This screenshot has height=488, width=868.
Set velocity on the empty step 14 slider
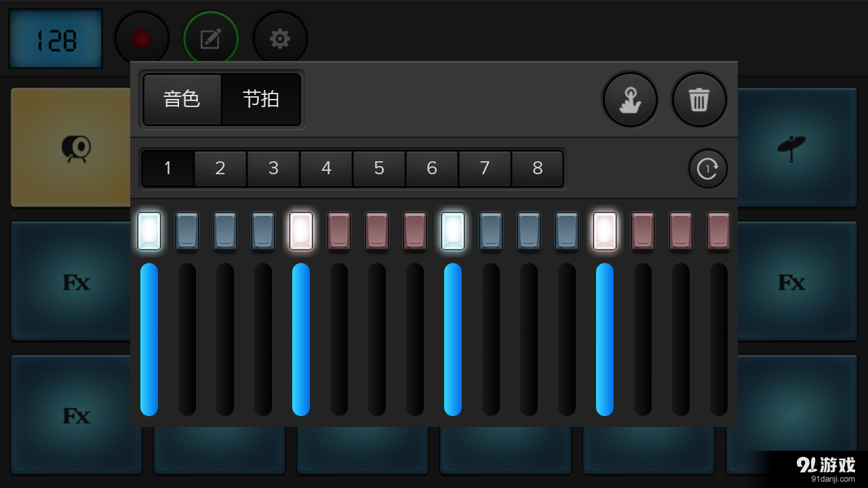(x=643, y=340)
